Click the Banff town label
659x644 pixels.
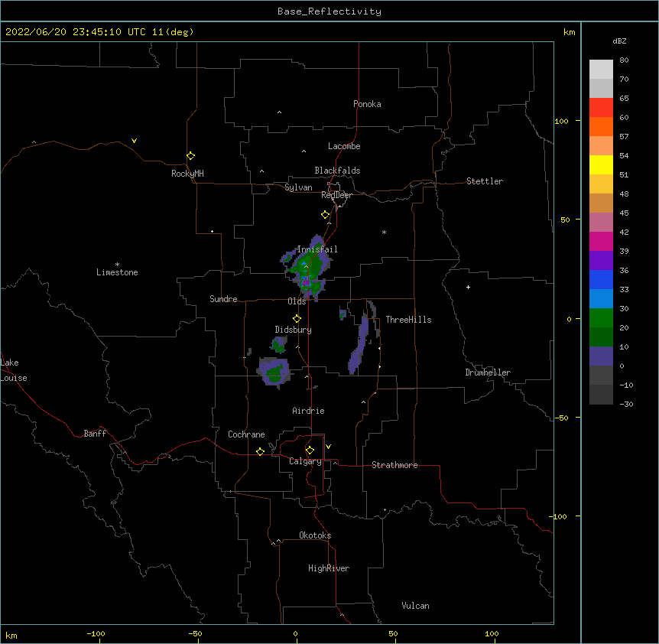[95, 434]
